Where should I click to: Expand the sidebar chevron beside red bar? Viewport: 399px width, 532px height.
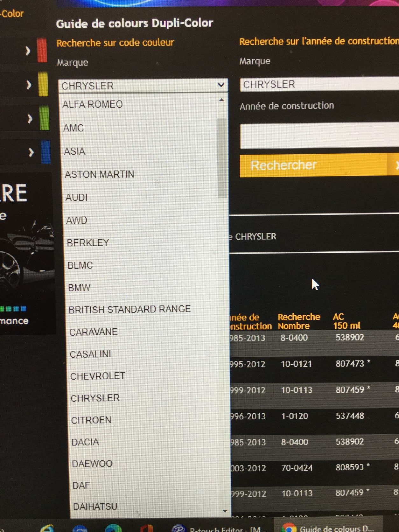(28, 51)
